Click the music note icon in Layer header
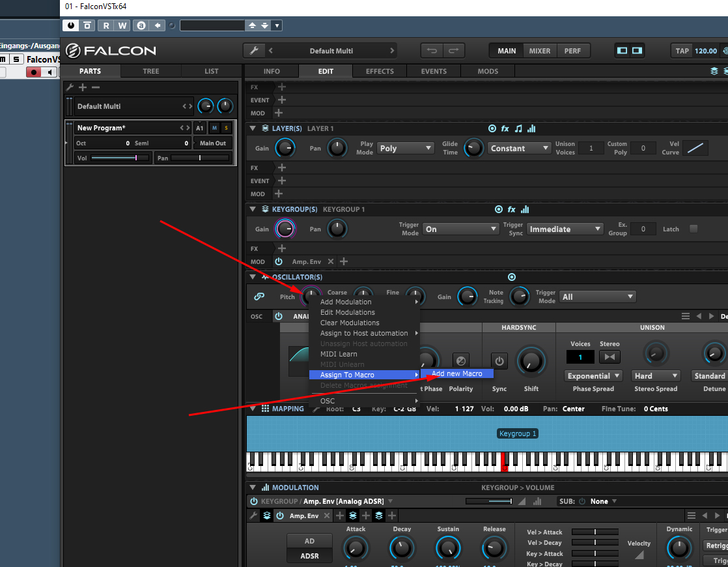 (518, 129)
